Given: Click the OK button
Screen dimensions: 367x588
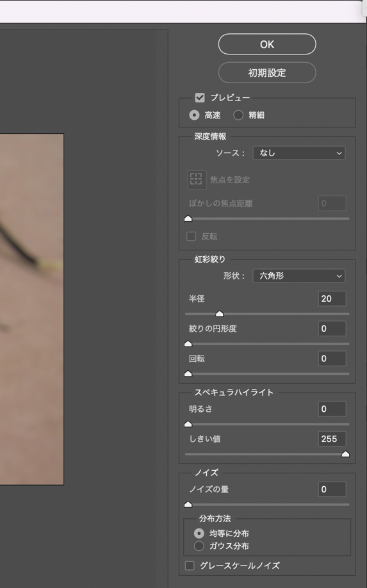Looking at the screenshot, I should [267, 44].
